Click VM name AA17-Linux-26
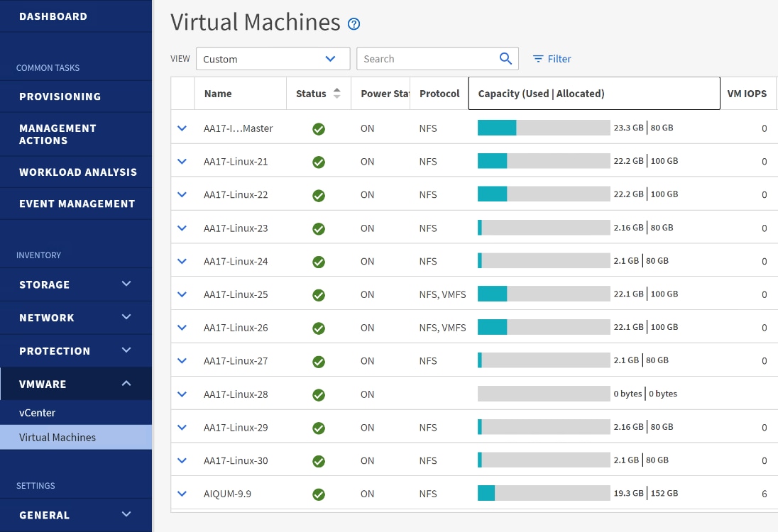 236,328
